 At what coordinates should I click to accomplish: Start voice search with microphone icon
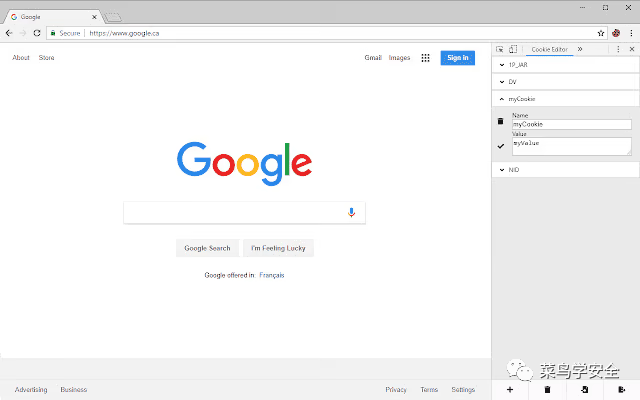pyautogui.click(x=351, y=212)
